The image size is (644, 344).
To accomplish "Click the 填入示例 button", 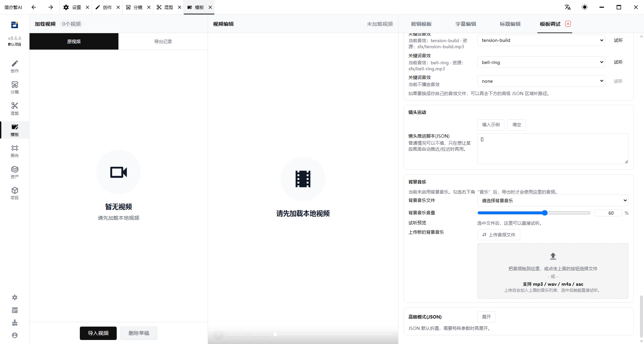I will coord(491,125).
